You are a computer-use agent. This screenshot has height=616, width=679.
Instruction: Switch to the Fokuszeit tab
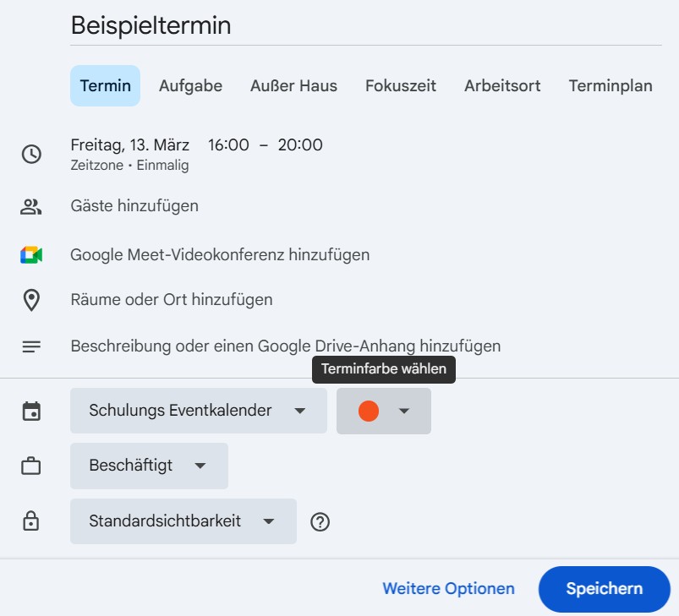[x=400, y=85]
